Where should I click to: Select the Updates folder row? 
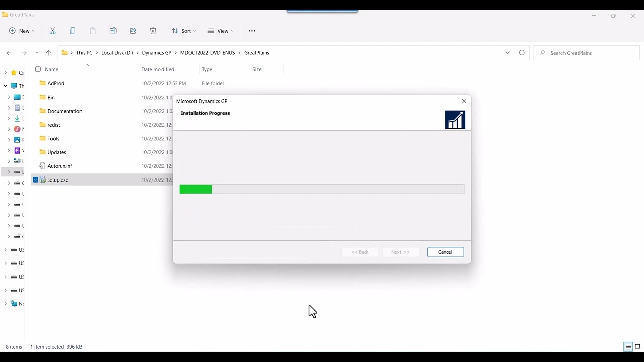[102, 152]
